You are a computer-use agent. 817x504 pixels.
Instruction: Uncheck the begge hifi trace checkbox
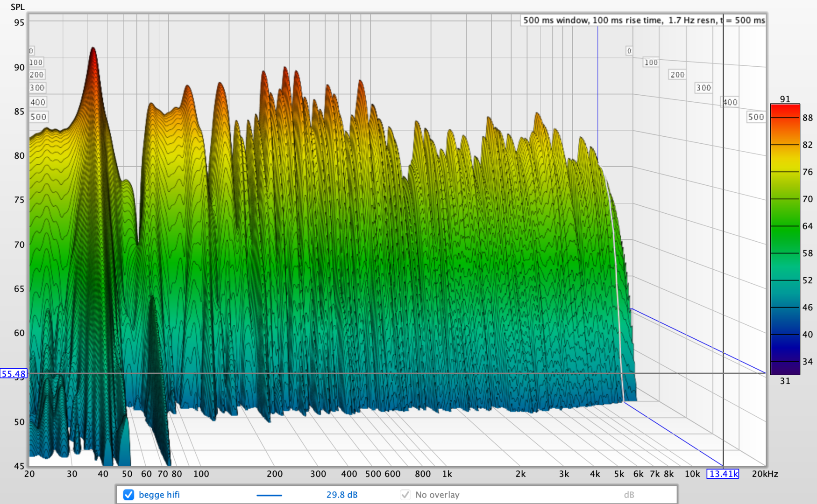(x=128, y=495)
